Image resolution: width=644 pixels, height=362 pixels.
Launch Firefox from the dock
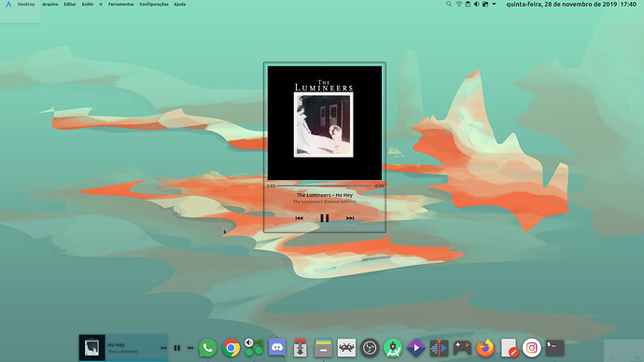click(485, 348)
